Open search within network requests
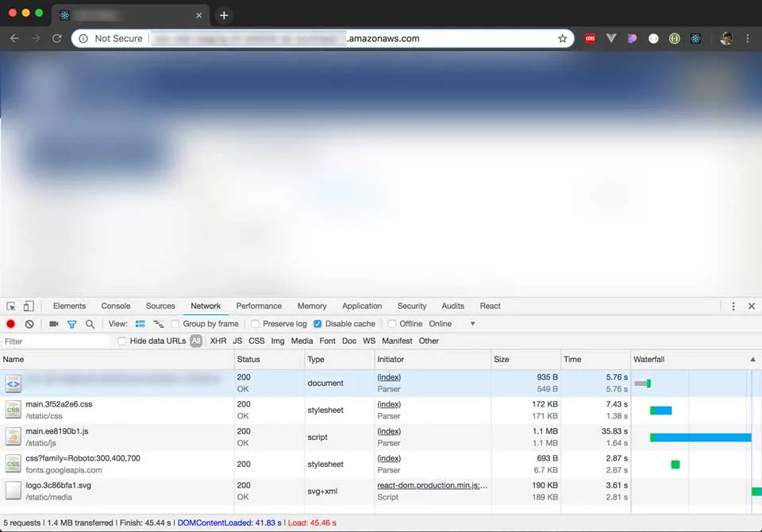 pos(90,323)
